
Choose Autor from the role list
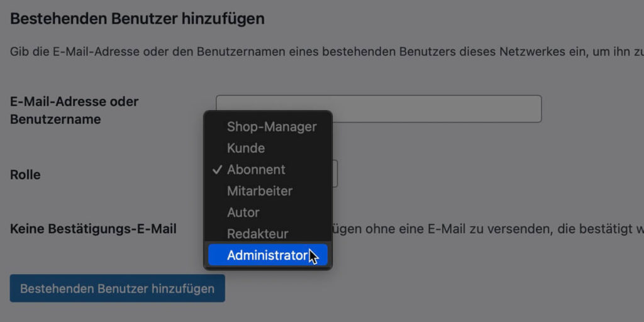click(243, 213)
